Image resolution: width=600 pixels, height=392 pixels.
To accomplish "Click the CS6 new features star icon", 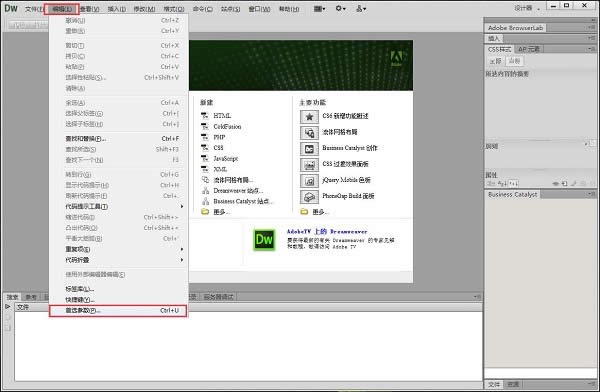I will (x=309, y=117).
